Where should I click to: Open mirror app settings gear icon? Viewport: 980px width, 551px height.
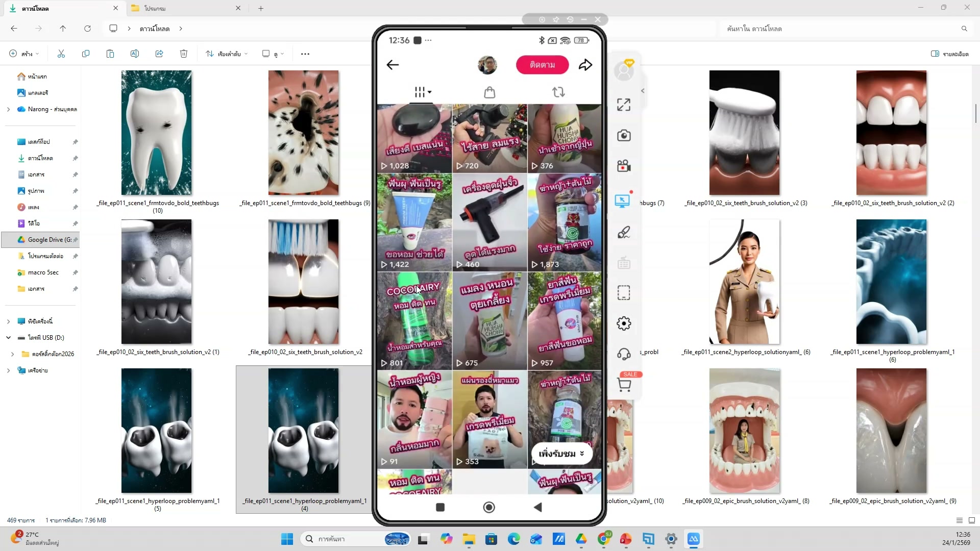click(624, 323)
